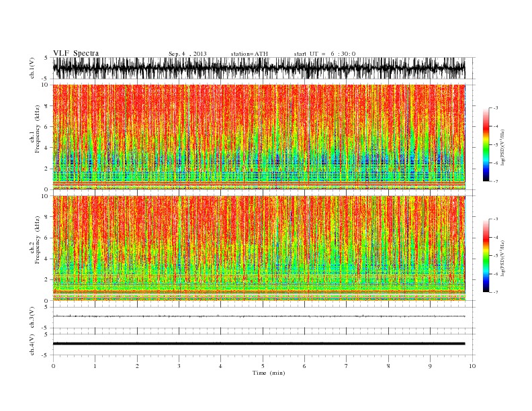Click the "-5" tick on ch.1 color bar
532x411 pixels.
495,145
